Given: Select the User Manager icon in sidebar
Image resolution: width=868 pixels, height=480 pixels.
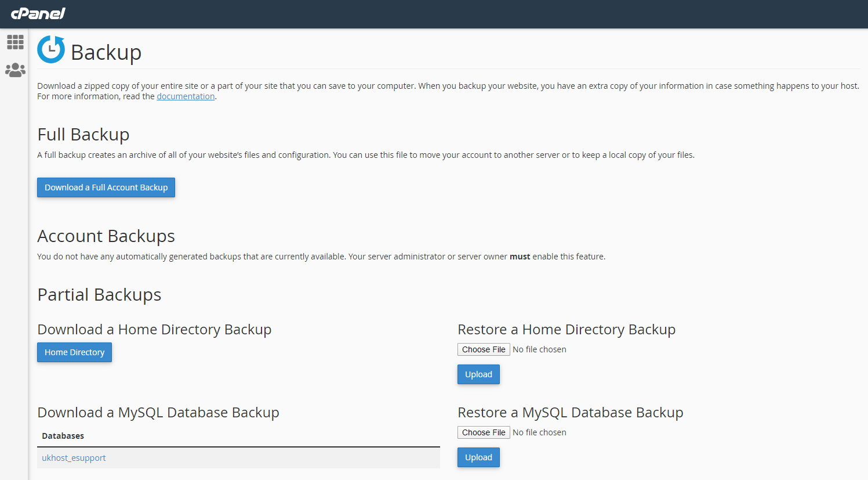Looking at the screenshot, I should [15, 70].
